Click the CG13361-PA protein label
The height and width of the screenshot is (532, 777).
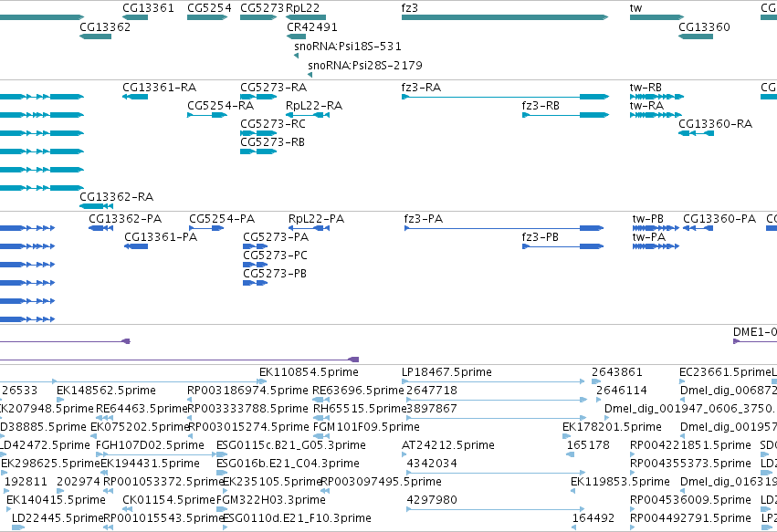pos(161,237)
